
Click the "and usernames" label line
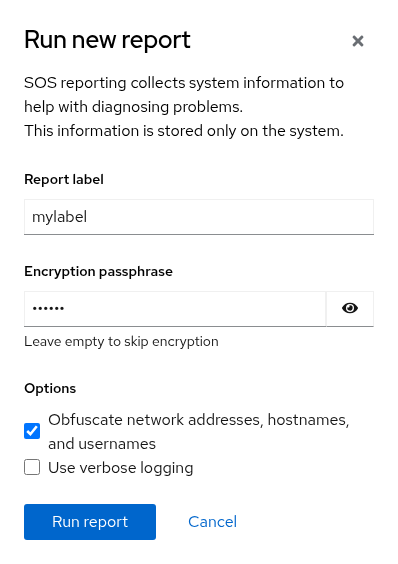click(102, 444)
